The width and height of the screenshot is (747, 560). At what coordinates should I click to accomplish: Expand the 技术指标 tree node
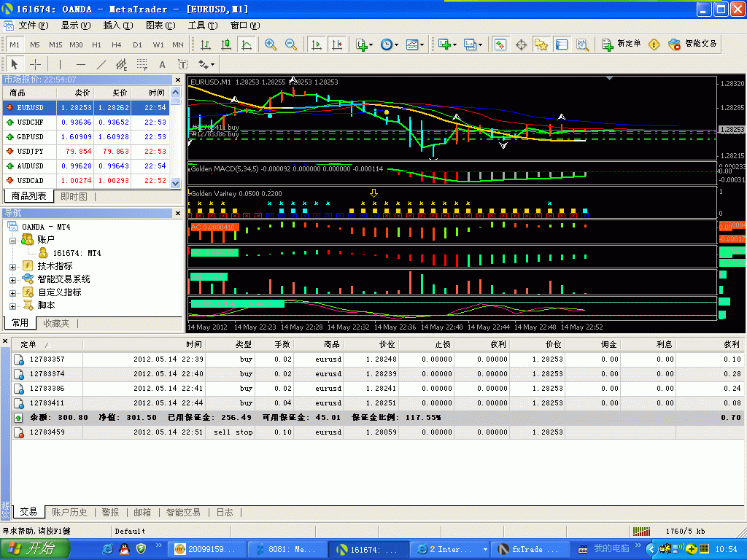coord(13,266)
